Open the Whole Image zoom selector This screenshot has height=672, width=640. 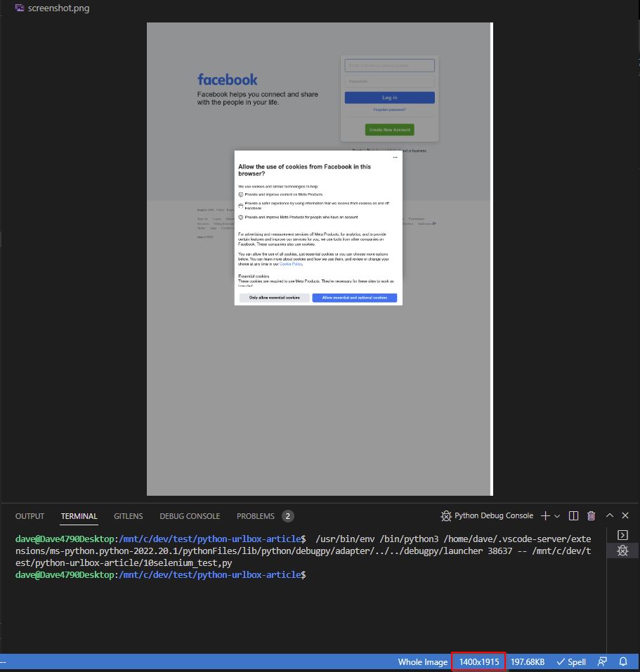point(422,661)
